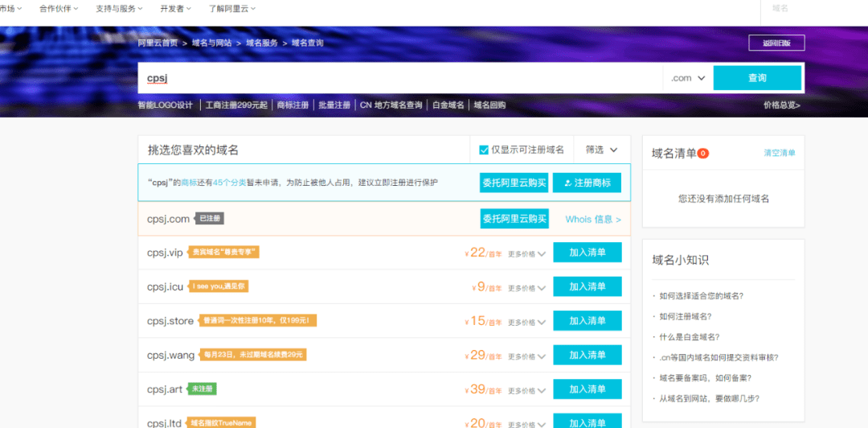Expand 更多价格 for cpsj.art
The height and width of the screenshot is (428, 868).
point(526,391)
